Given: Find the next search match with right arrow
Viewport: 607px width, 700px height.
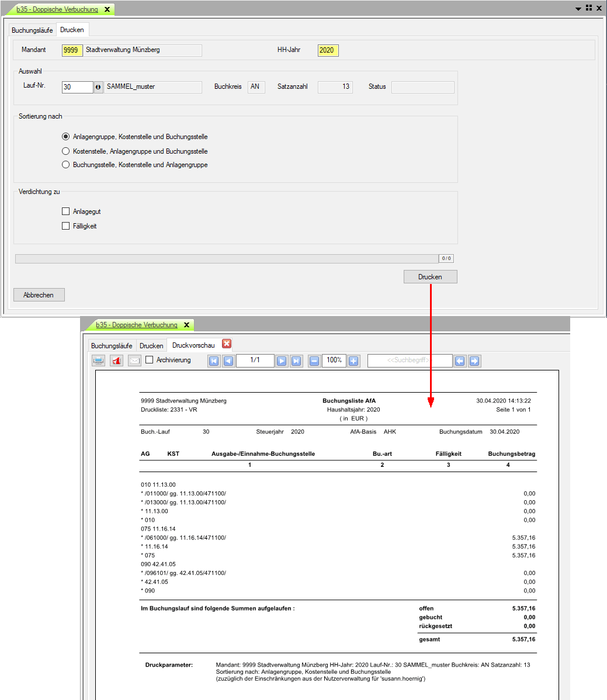Looking at the screenshot, I should [x=474, y=361].
